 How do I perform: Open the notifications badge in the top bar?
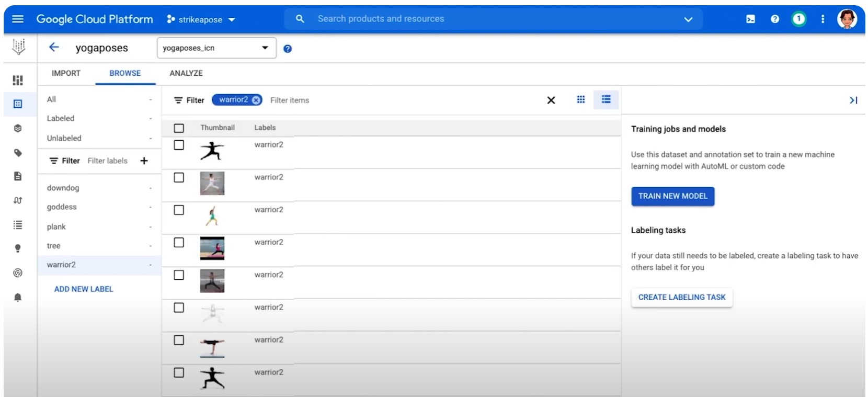tap(798, 19)
